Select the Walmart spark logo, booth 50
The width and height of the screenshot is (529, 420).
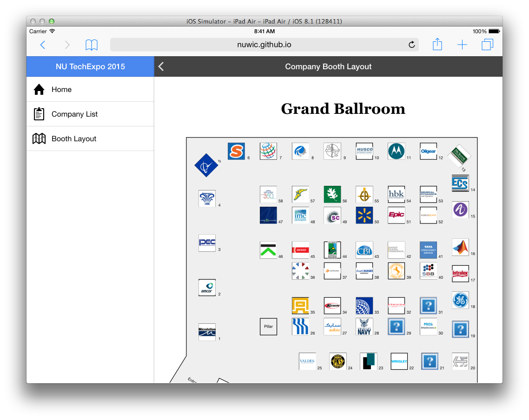364,215
